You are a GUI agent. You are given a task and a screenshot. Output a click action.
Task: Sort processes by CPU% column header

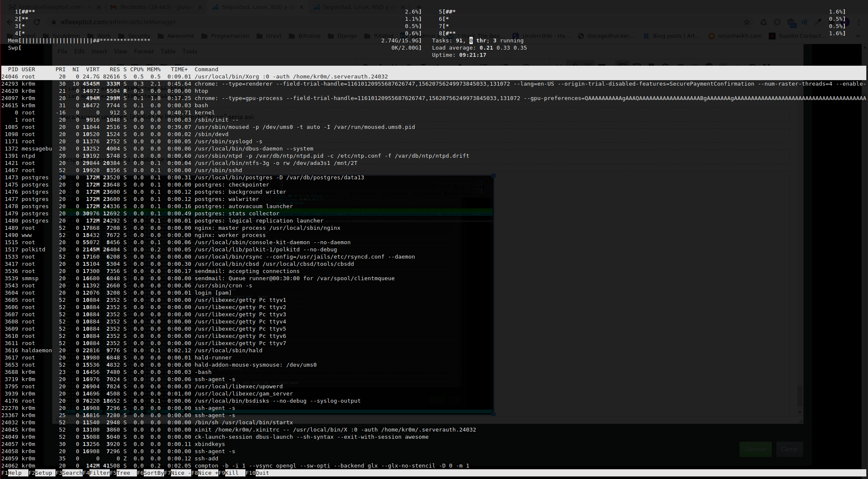[x=137, y=70]
